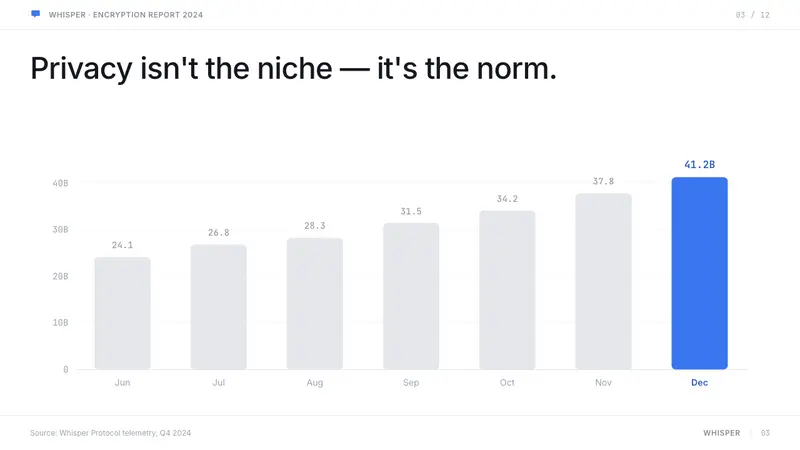Click the Source telemetry footnote text
This screenshot has height=450, width=800.
pyautogui.click(x=110, y=433)
